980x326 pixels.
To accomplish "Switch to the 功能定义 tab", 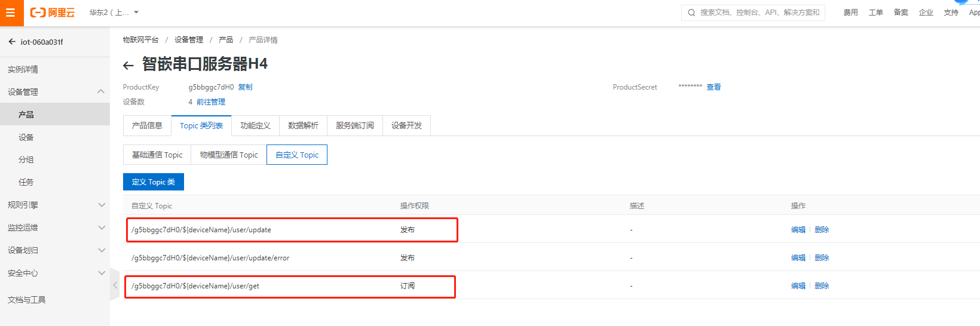I will [255, 125].
